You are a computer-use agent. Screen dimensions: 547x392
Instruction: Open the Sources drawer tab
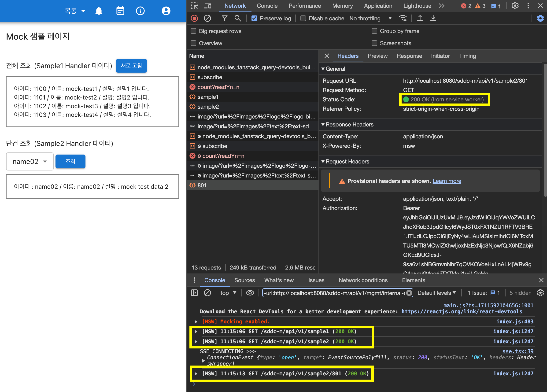[x=244, y=280]
